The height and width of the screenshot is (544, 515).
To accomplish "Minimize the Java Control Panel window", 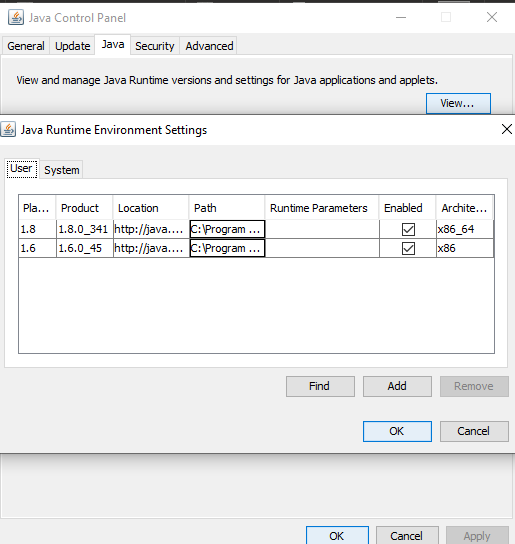I will tap(401, 17).
